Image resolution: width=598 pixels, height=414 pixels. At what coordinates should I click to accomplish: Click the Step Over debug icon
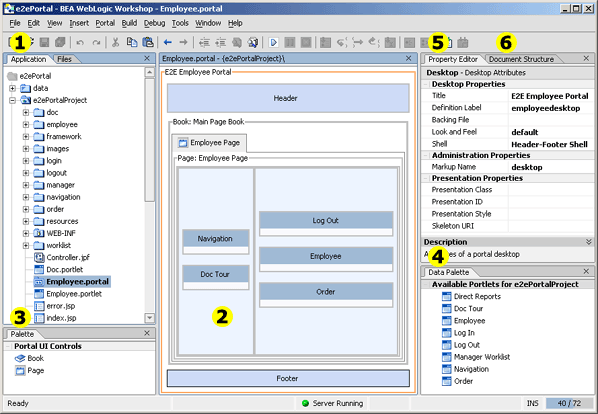click(x=358, y=42)
